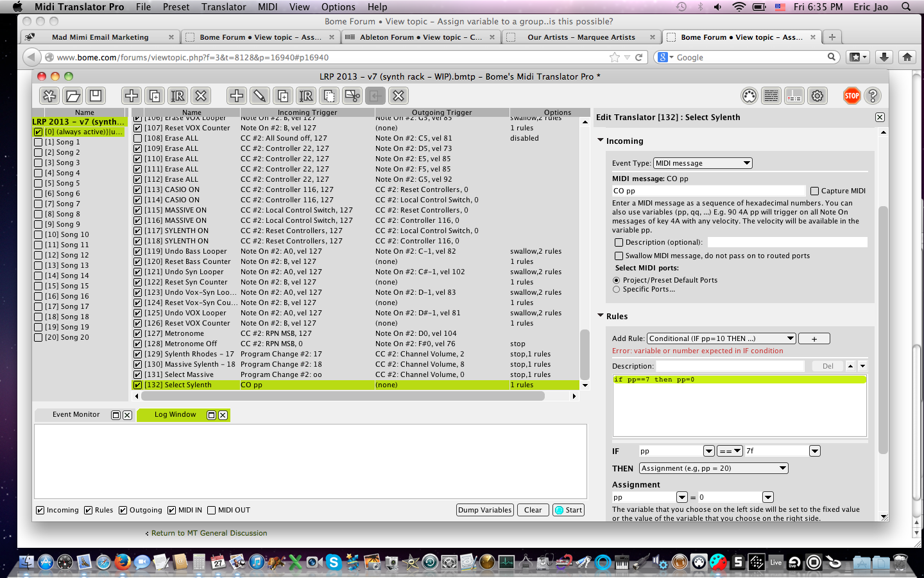Toggle the Outgoing log checkbox
This screenshot has height=578, width=924.
tap(123, 511)
